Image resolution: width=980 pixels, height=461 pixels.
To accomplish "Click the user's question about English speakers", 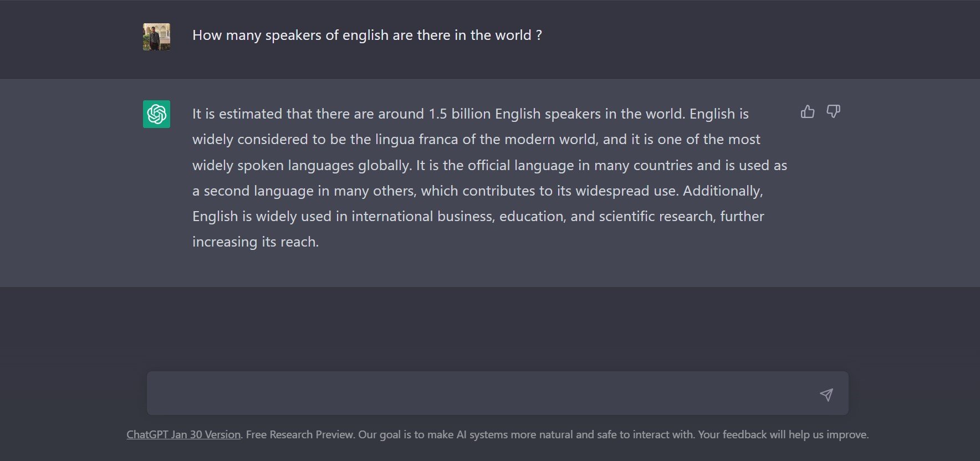I will point(367,35).
